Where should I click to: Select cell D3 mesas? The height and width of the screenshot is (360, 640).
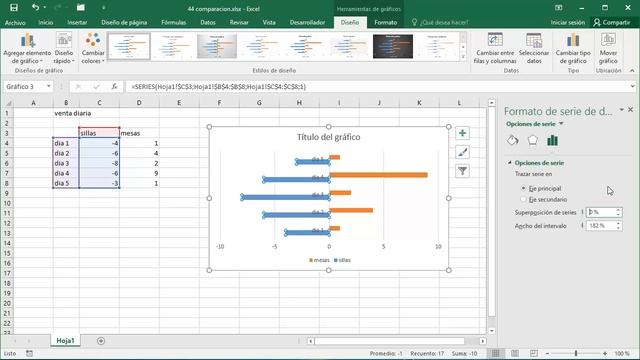(139, 133)
